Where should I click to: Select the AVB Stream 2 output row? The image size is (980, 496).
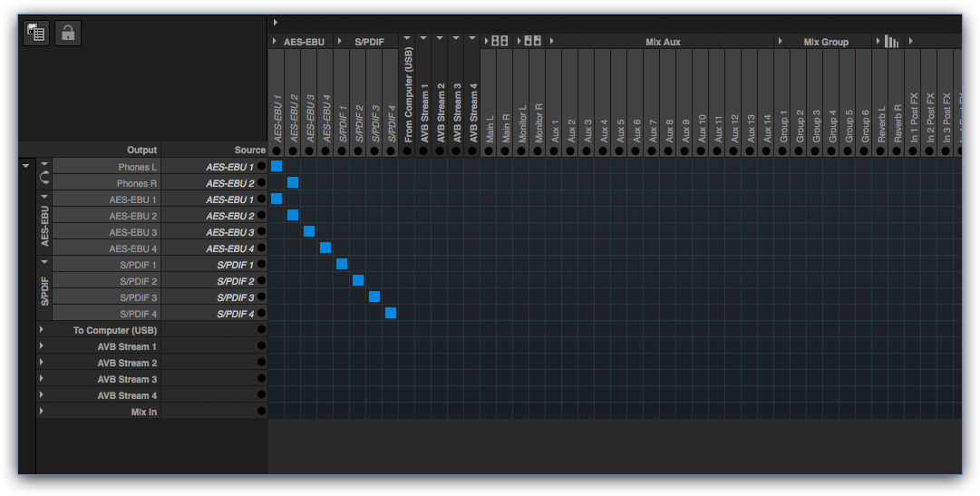click(x=127, y=363)
